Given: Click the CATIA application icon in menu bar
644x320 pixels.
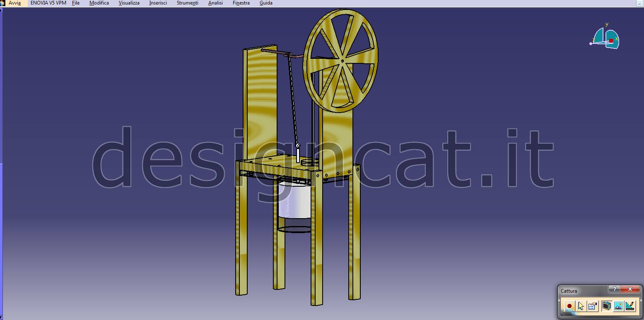Looking at the screenshot, I should point(2,3).
